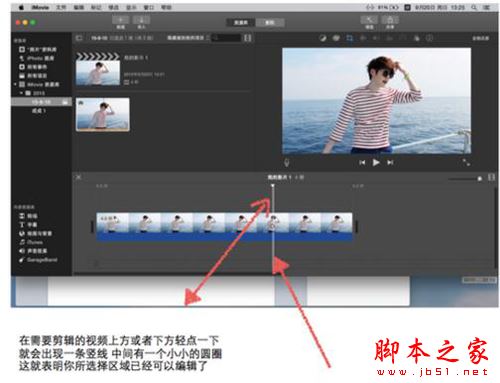Open the Color Correction palette icon
The image size is (500, 383).
coord(336,38)
